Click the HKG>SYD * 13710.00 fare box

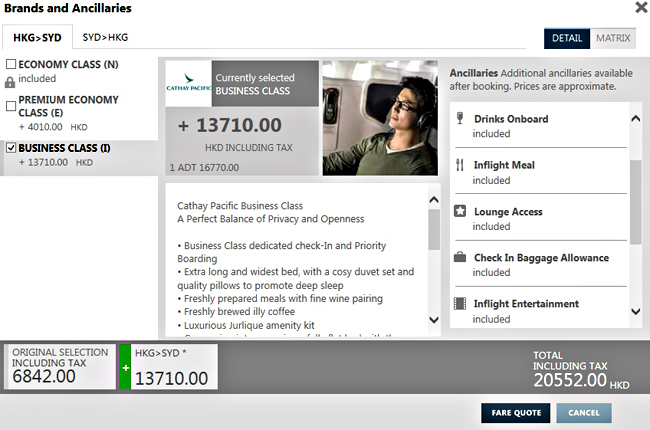pos(174,367)
